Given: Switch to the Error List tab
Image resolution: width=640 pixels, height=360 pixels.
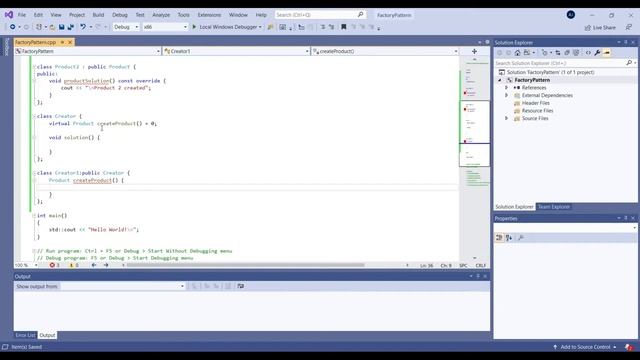Looking at the screenshot, I should [25, 335].
